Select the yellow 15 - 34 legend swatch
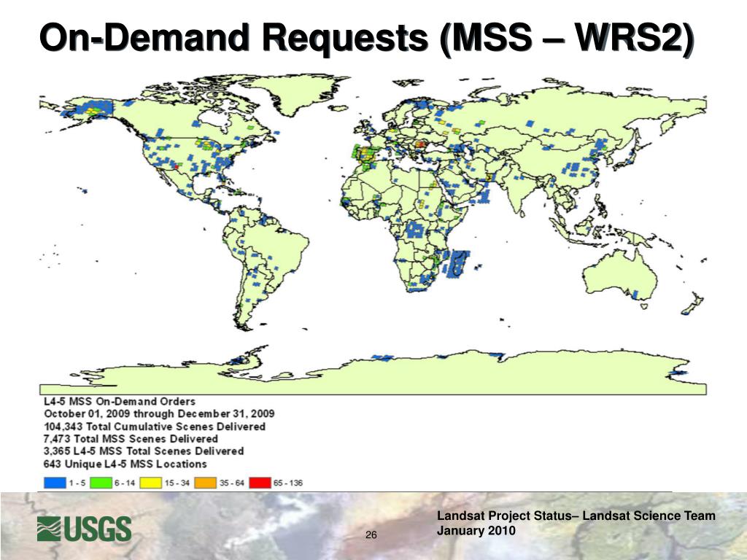The height and width of the screenshot is (560, 747). [151, 483]
